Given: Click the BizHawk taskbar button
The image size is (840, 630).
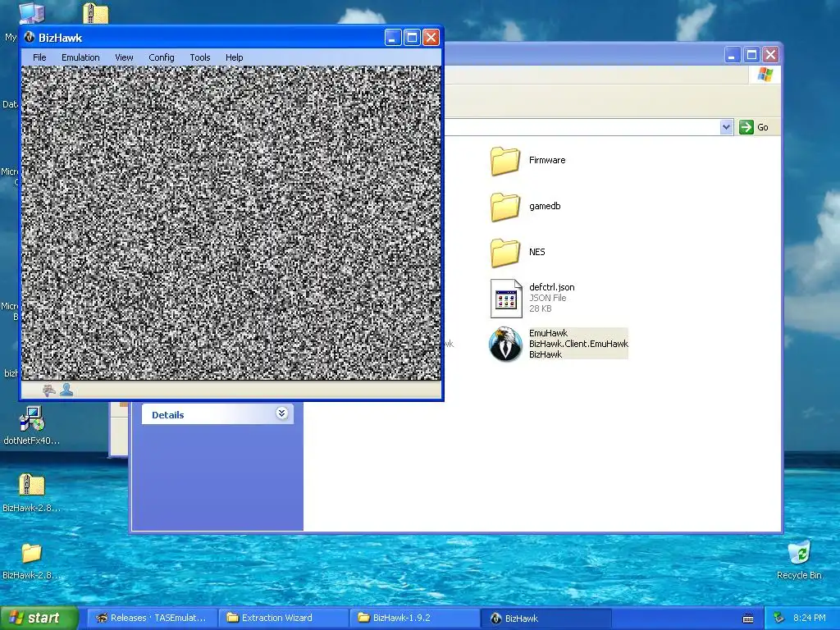Looking at the screenshot, I should click(546, 618).
